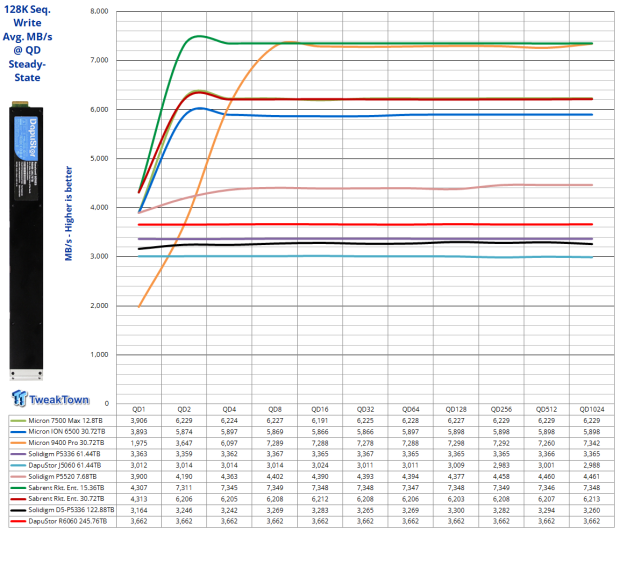Image resolution: width=620 pixels, height=568 pixels.
Task: Click Micron 9400 Pro QD4 value 6,097
Action: tap(229, 443)
